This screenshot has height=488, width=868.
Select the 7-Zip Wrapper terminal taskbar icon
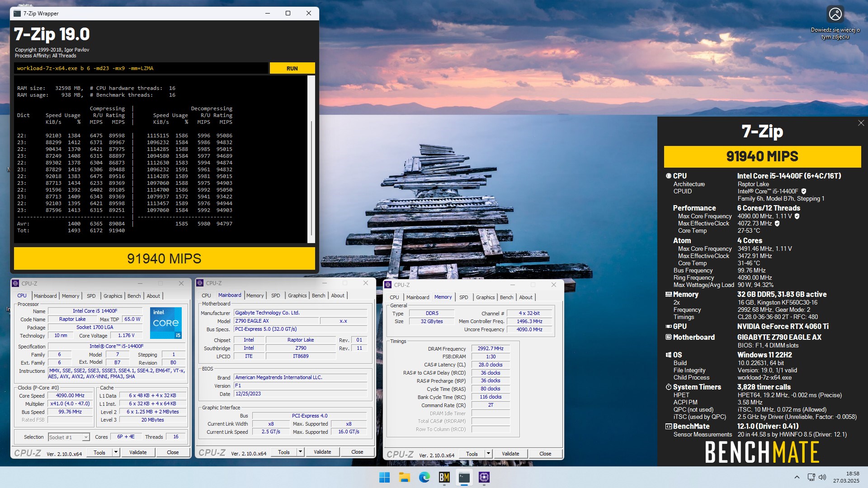tap(464, 477)
